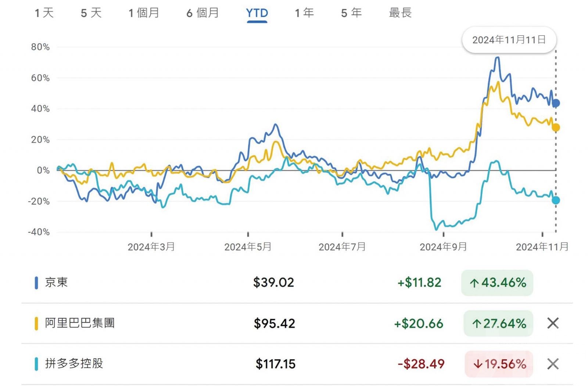Viewport: 588px width, 386px height.
Task: Click the yellow 阿里巴巴集團 color marker
Action: click(x=36, y=323)
